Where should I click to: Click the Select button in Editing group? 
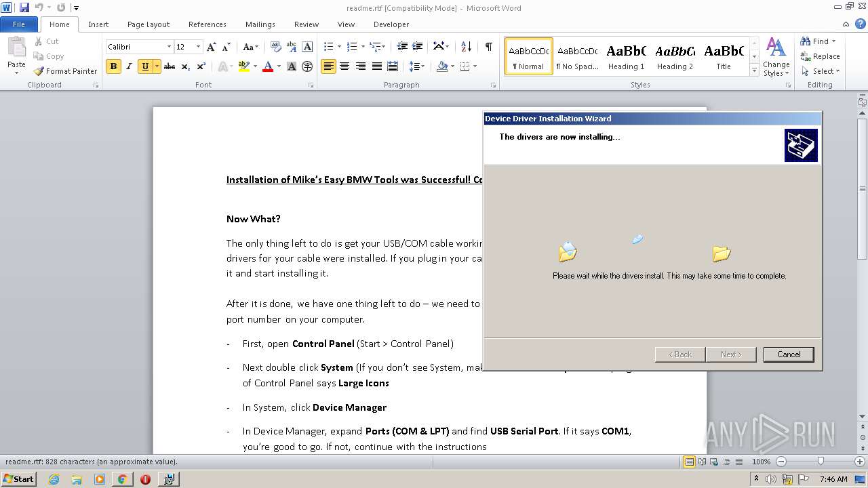point(821,71)
